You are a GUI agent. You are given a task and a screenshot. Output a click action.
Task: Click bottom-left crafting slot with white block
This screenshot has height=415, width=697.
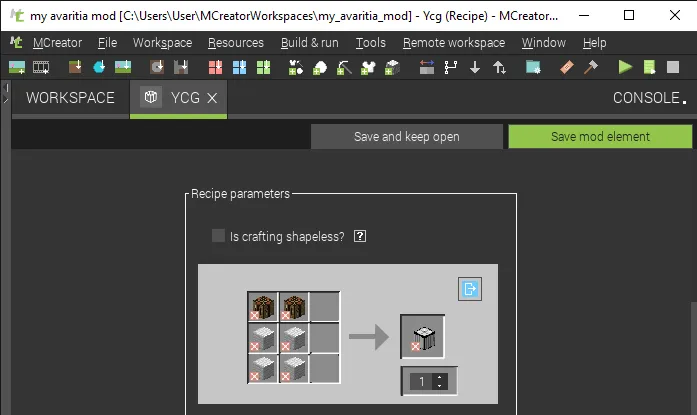pos(263,369)
